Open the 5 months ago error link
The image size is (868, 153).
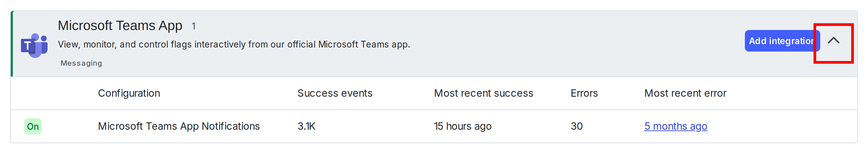coord(675,126)
